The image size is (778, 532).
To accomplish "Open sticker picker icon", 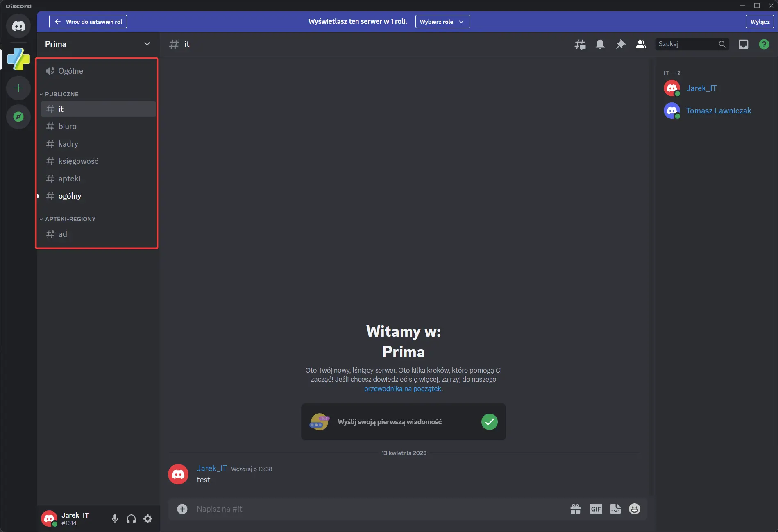I will pyautogui.click(x=615, y=509).
